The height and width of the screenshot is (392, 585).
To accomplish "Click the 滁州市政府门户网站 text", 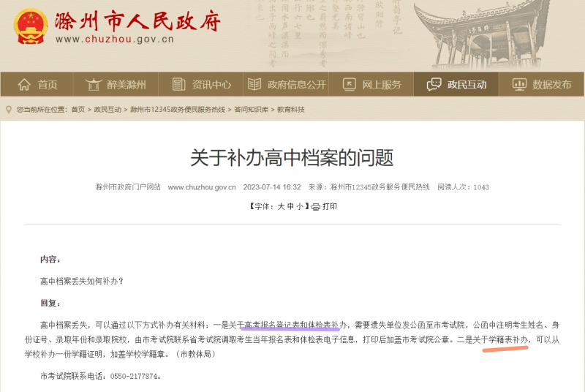I will click(128, 187).
